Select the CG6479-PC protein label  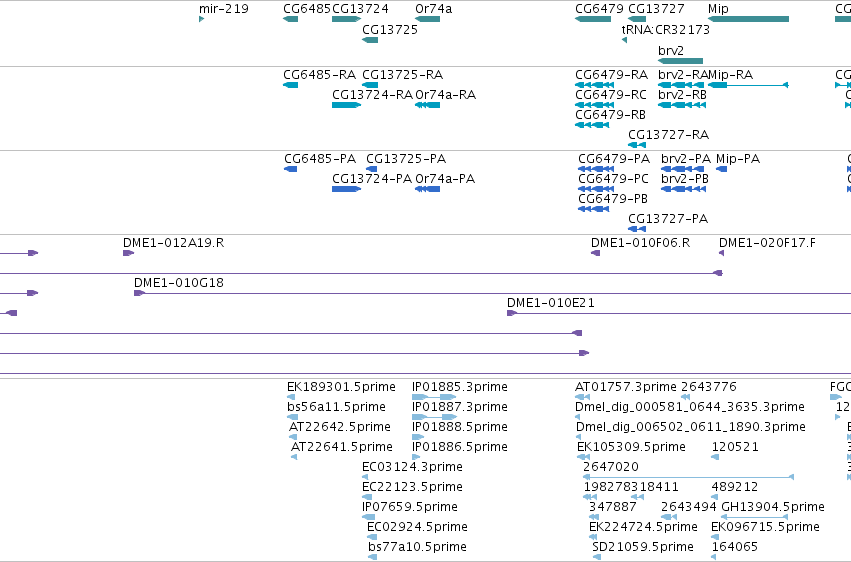point(613,178)
